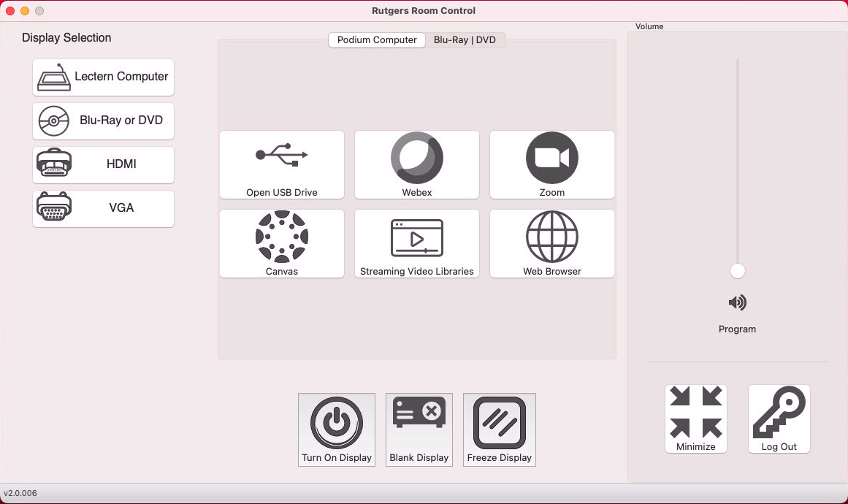848x504 pixels.
Task: Click the Program speaker icon
Action: point(738,302)
